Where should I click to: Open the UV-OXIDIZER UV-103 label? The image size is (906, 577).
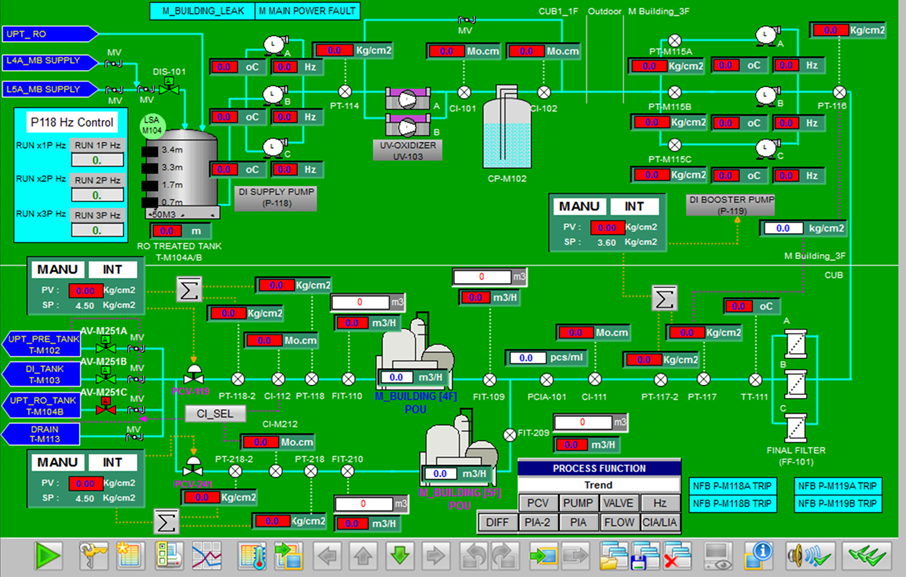pos(410,149)
